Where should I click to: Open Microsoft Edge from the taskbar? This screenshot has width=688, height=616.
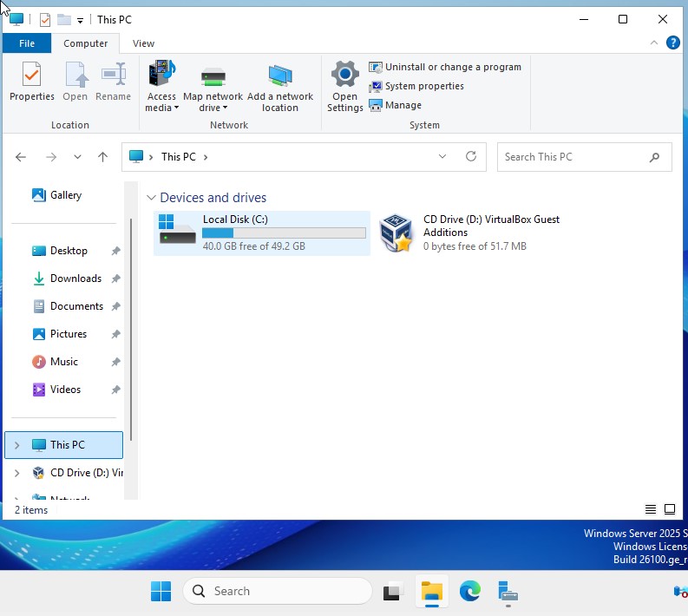point(469,592)
